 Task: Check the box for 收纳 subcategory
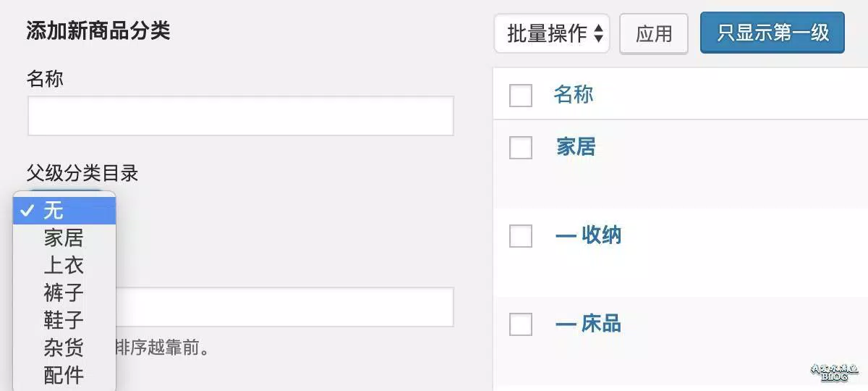tap(521, 235)
